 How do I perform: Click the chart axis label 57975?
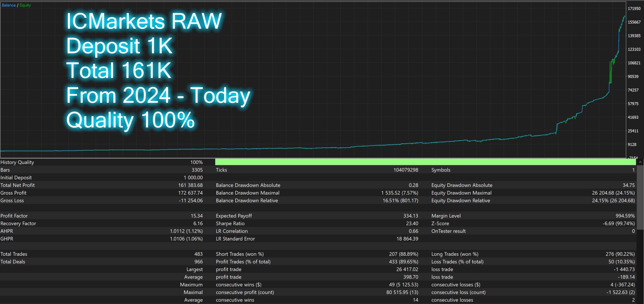pos(633,104)
